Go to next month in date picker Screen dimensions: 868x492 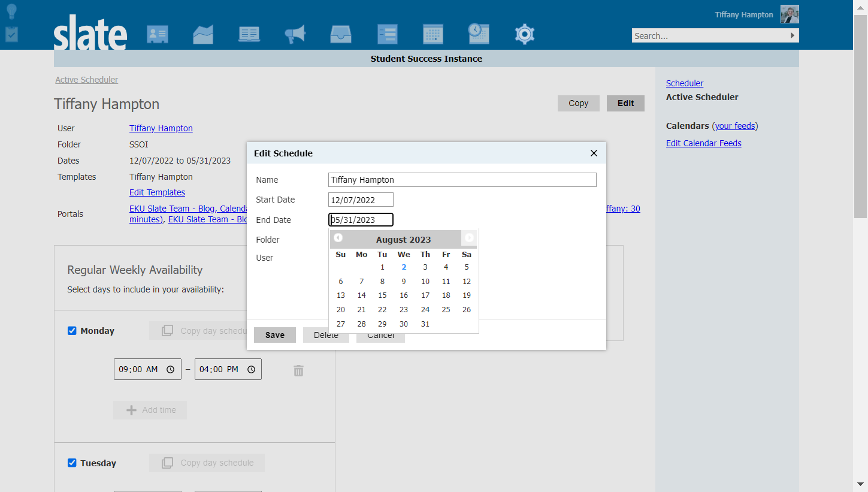tap(469, 238)
